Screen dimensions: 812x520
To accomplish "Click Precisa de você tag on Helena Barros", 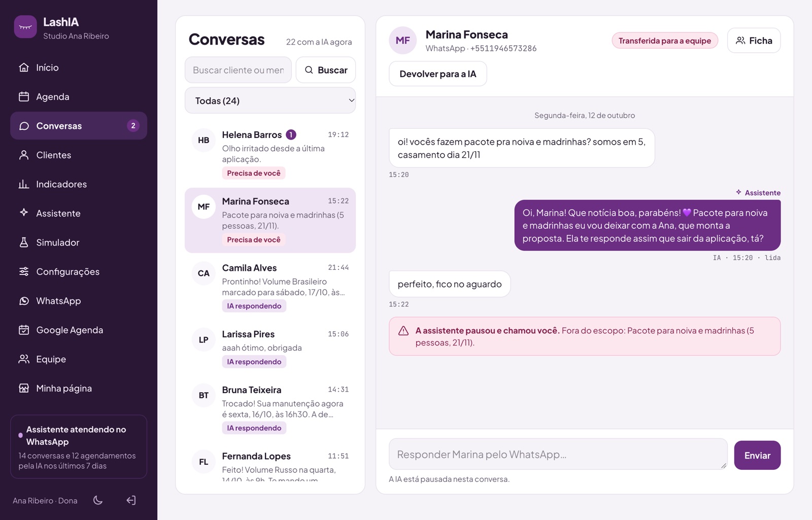I will tap(254, 173).
